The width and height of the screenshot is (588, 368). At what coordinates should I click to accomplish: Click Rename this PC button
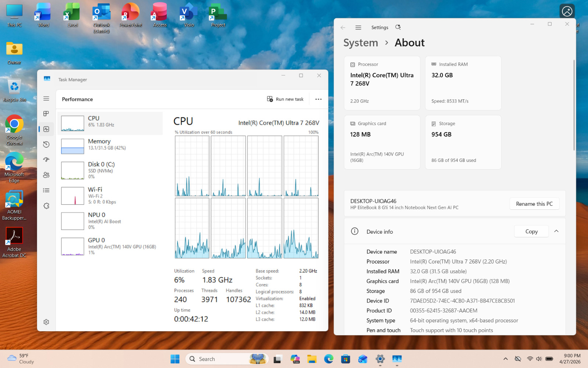pos(534,204)
